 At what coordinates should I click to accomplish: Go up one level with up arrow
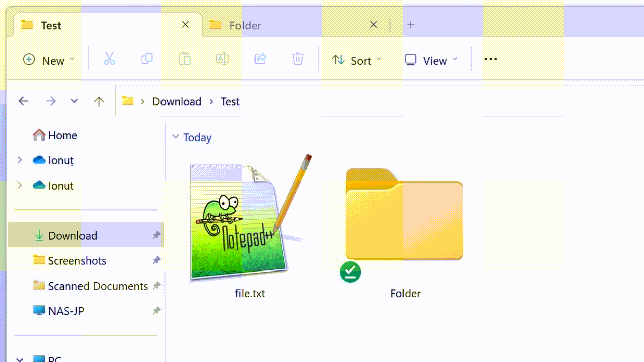click(99, 101)
